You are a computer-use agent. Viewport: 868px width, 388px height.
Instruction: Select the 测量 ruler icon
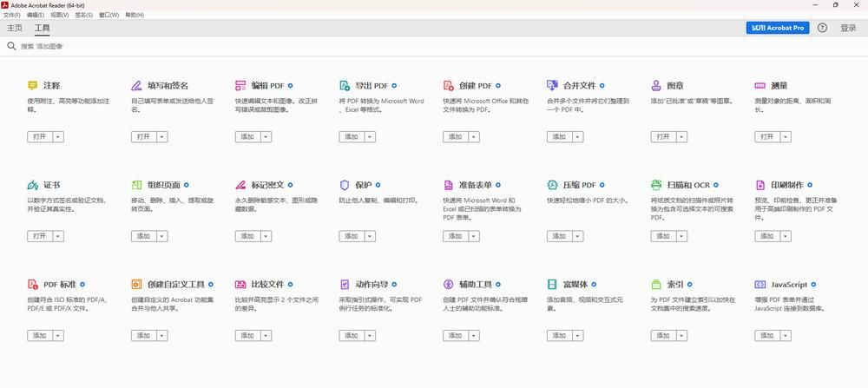pos(760,86)
